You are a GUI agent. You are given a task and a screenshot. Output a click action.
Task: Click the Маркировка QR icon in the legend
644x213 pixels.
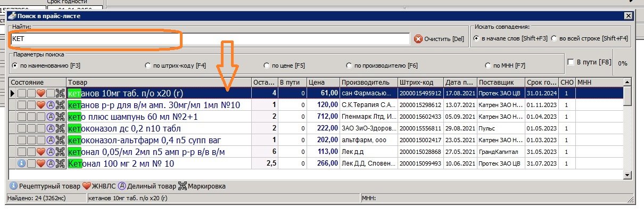point(182,186)
